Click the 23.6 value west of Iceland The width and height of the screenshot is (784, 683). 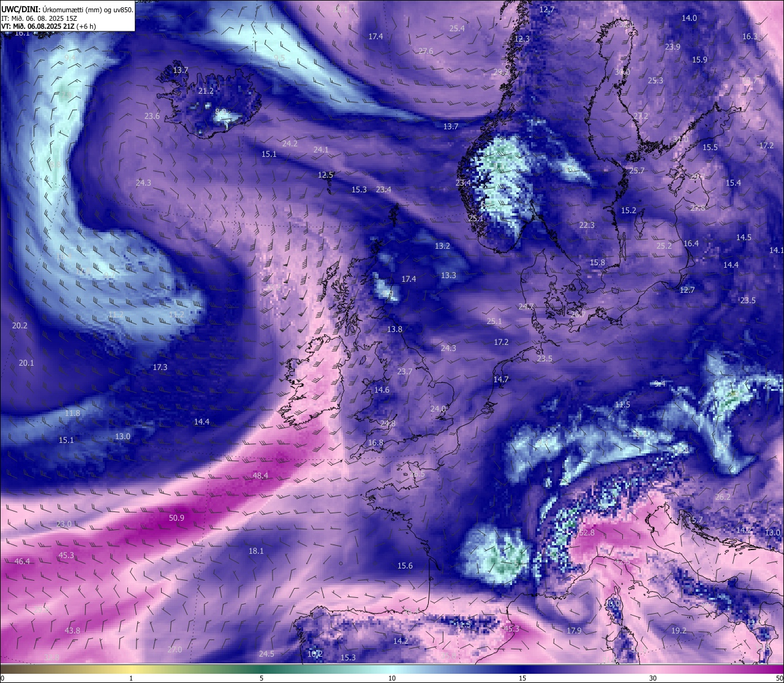click(x=152, y=116)
